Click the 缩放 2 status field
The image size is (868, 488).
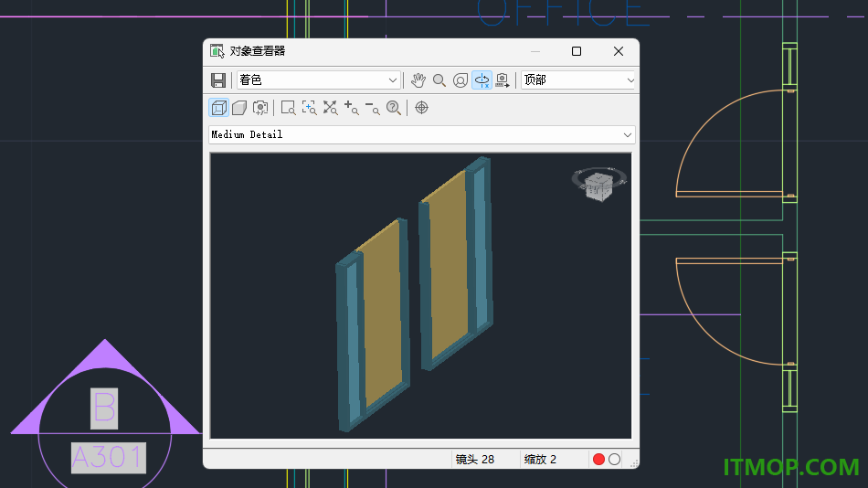point(540,459)
